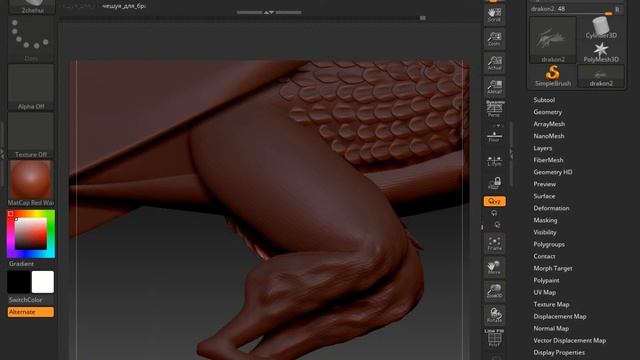
Task: Choose the SimpleBrush tool
Action: coord(553,76)
